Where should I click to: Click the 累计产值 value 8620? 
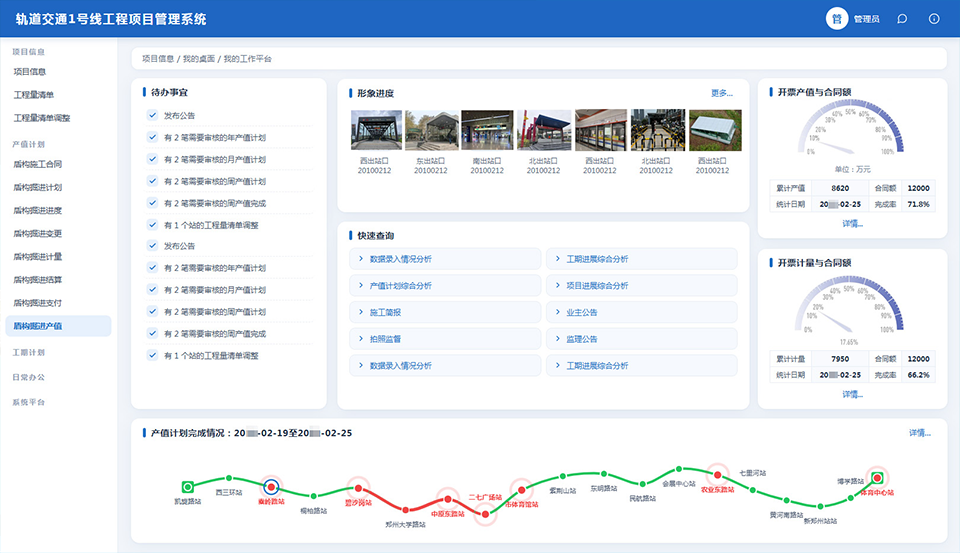[x=840, y=188]
